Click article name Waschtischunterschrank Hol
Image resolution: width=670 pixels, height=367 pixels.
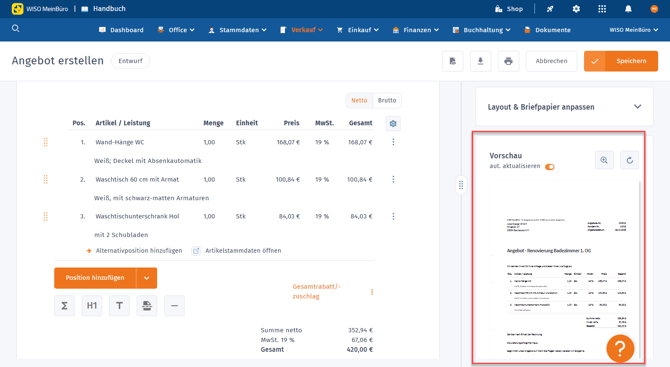click(x=137, y=217)
